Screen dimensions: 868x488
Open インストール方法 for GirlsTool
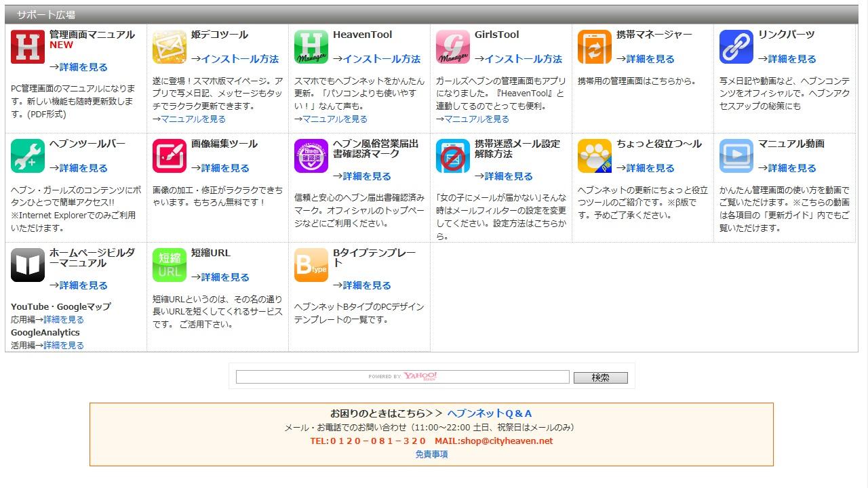524,59
